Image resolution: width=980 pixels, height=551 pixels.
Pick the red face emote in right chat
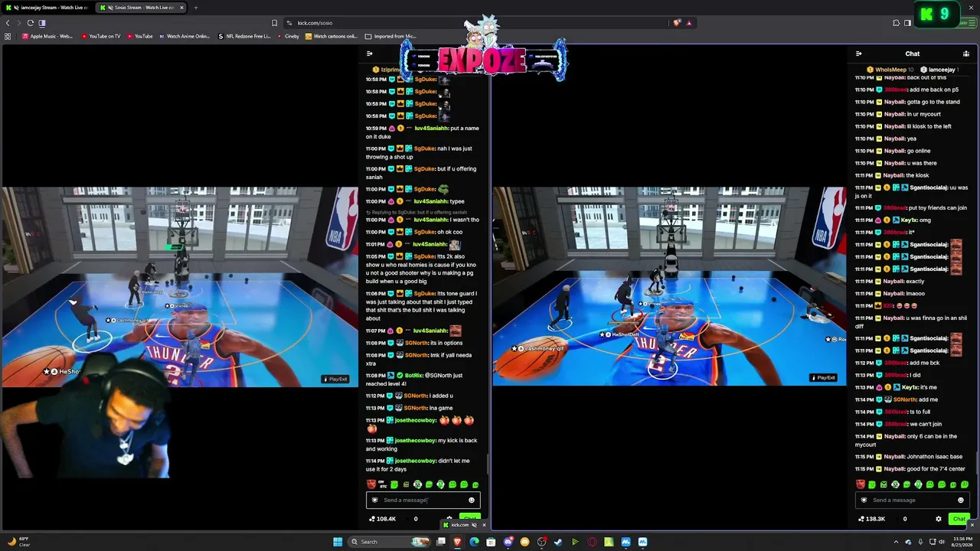click(x=861, y=484)
